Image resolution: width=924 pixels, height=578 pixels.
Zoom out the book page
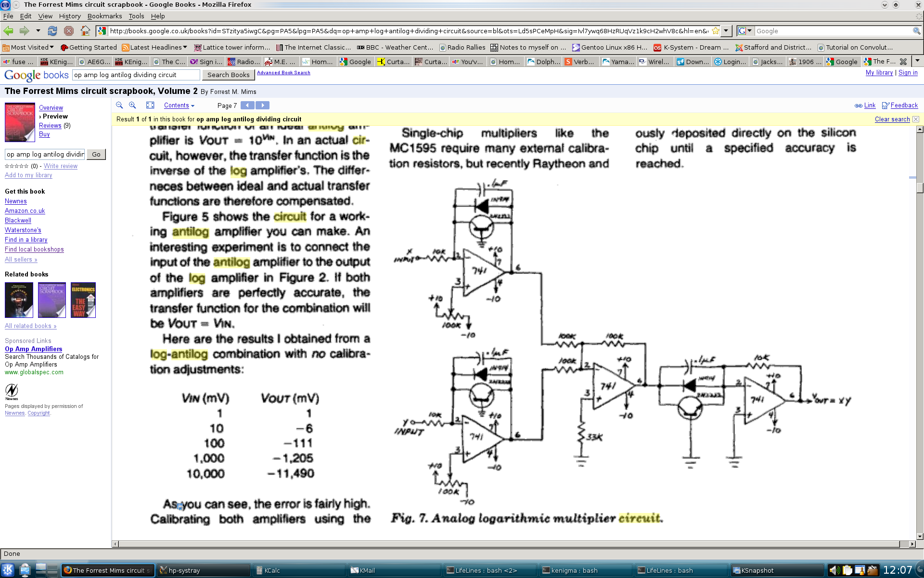click(119, 105)
